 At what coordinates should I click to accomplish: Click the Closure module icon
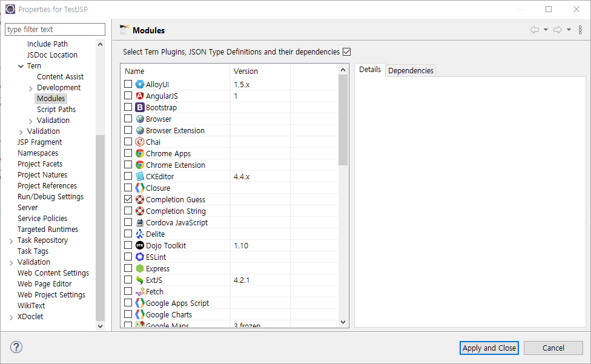tap(140, 188)
